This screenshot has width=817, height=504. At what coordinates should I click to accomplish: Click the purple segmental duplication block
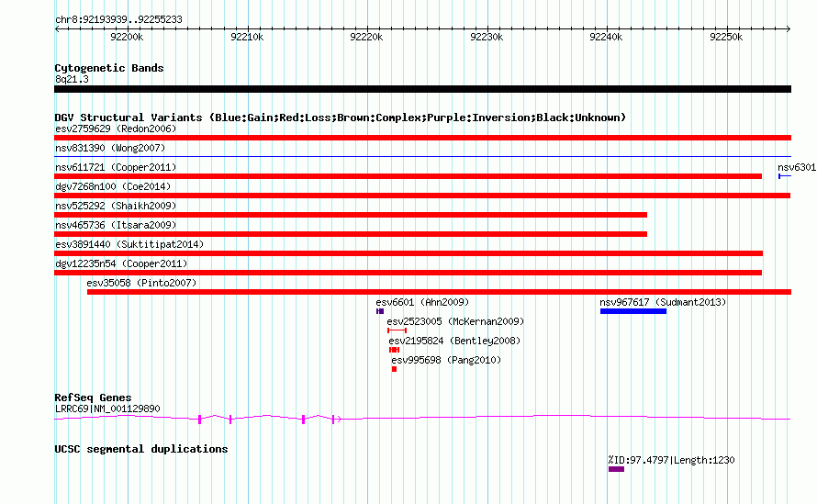click(616, 469)
